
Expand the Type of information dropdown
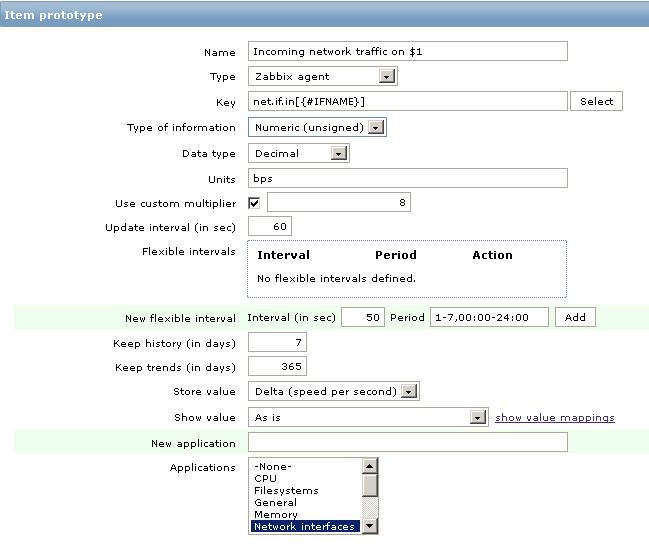pyautogui.click(x=317, y=127)
